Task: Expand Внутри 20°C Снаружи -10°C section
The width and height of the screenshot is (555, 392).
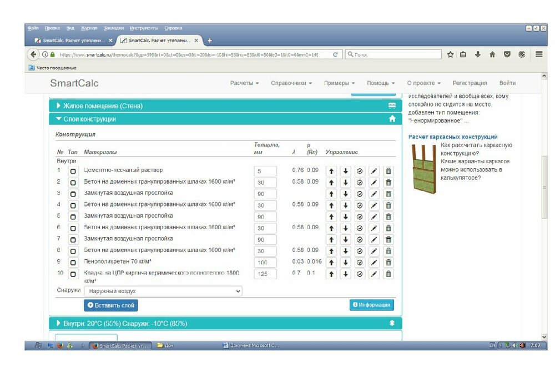Action: pyautogui.click(x=225, y=323)
